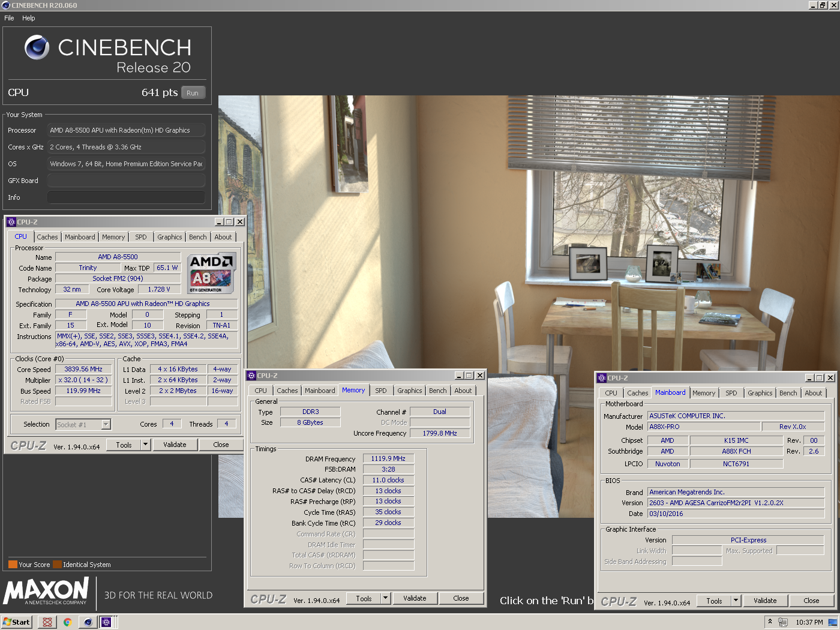Click Tools button in the CPU-Z Memory window

pos(364,598)
